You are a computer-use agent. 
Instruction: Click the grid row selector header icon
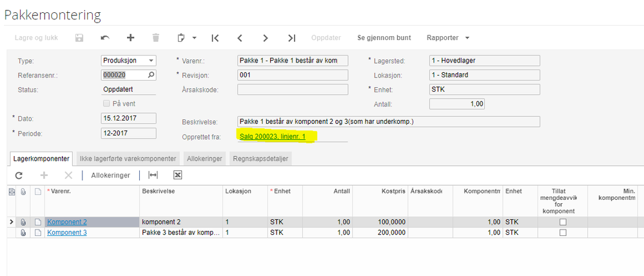point(12,192)
